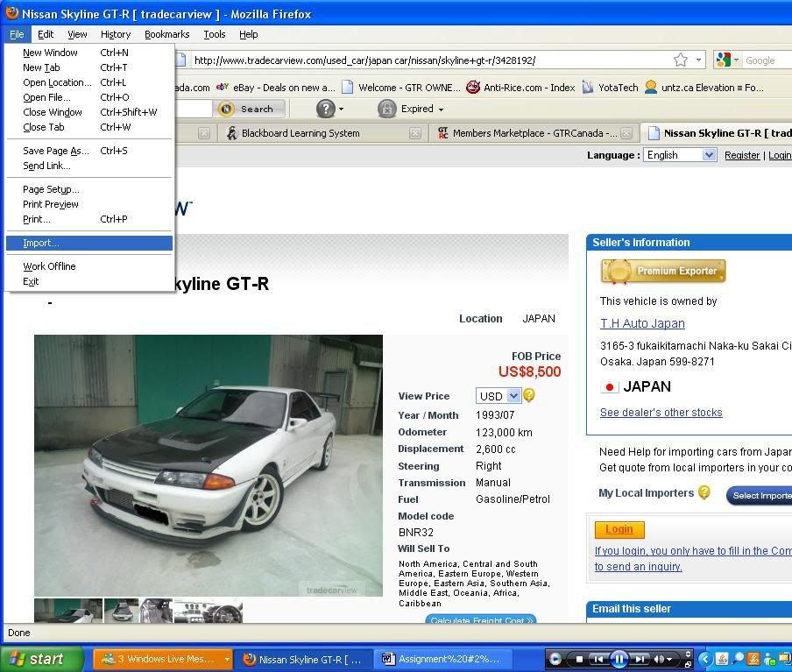The image size is (792, 672).
Task: Click the main Skyline GT-R photo
Action: 209,465
